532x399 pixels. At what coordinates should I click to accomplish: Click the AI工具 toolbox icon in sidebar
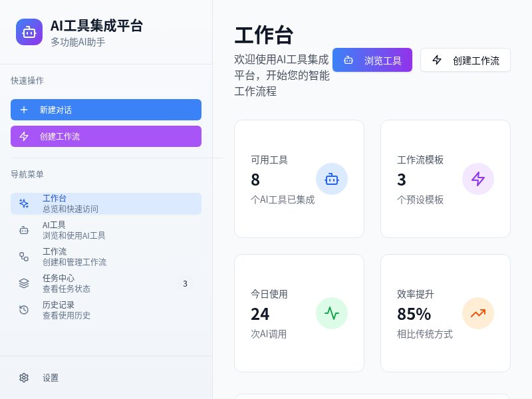pos(24,230)
